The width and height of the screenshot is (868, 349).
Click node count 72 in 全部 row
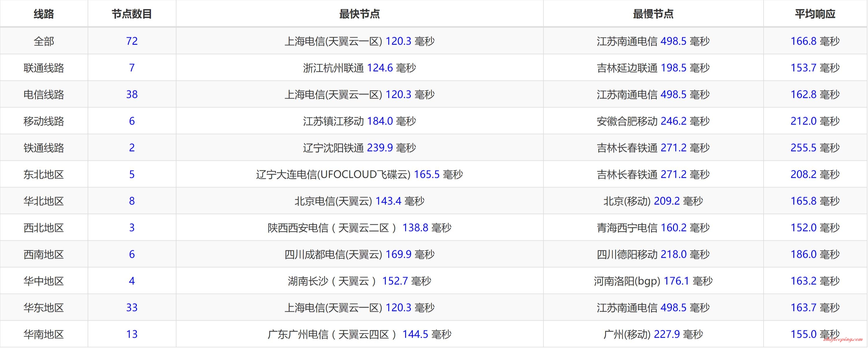[132, 41]
